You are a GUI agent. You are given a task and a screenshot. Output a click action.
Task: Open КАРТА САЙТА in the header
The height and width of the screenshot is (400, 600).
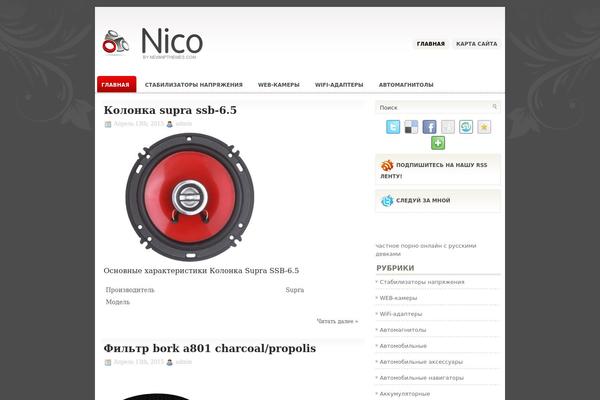click(x=476, y=44)
